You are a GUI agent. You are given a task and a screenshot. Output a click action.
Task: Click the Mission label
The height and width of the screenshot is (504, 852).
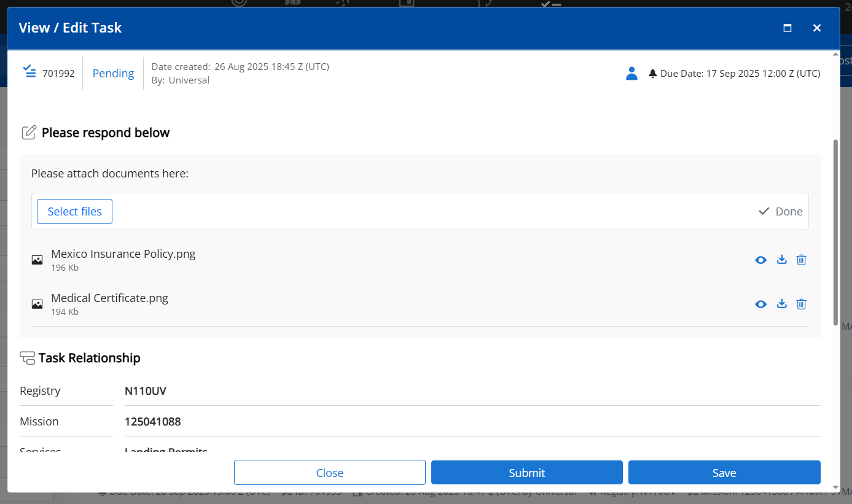point(39,422)
